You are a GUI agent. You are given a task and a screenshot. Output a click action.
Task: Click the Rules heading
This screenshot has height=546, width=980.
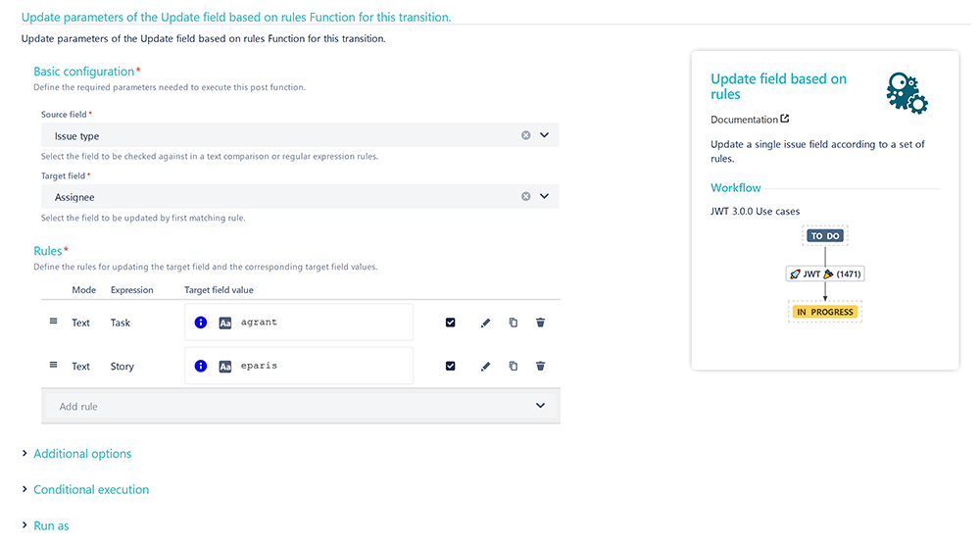(47, 251)
